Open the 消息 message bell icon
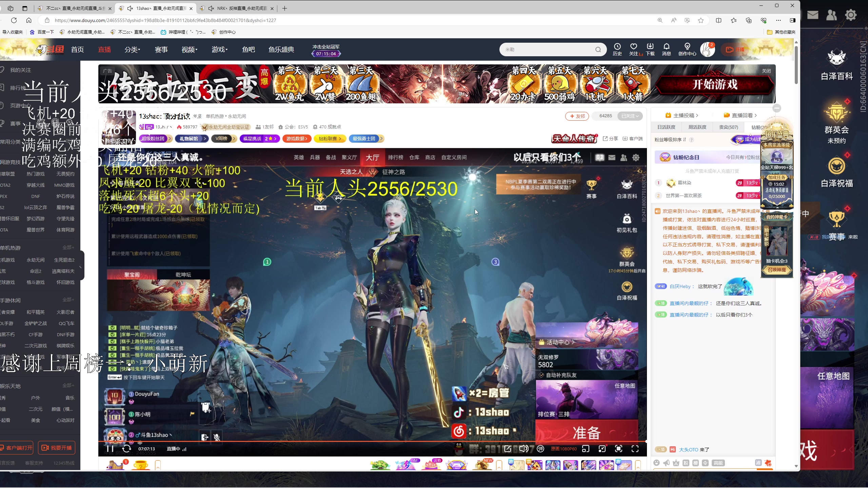This screenshot has width=868, height=488. click(x=667, y=49)
